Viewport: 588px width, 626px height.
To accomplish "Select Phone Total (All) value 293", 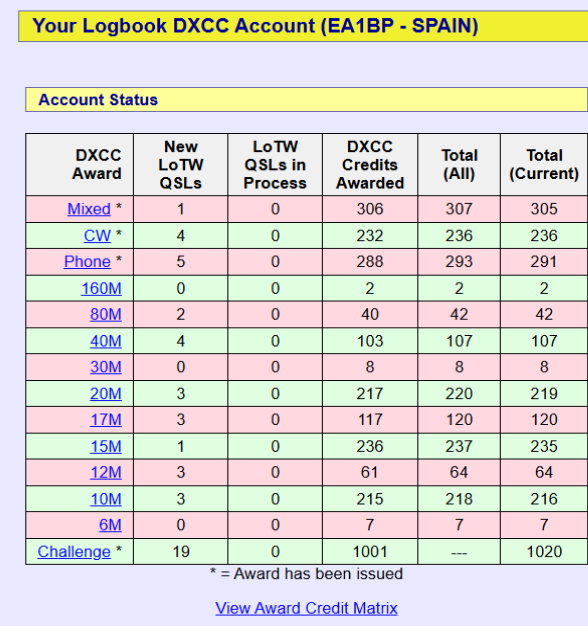I will coord(459,261).
